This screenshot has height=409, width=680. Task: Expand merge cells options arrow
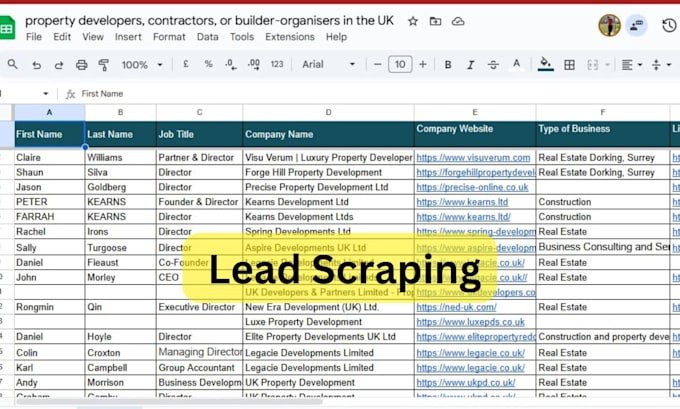click(607, 65)
